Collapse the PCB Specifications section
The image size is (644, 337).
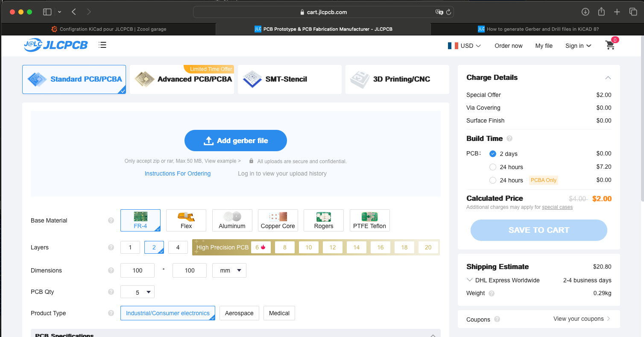[x=433, y=336]
